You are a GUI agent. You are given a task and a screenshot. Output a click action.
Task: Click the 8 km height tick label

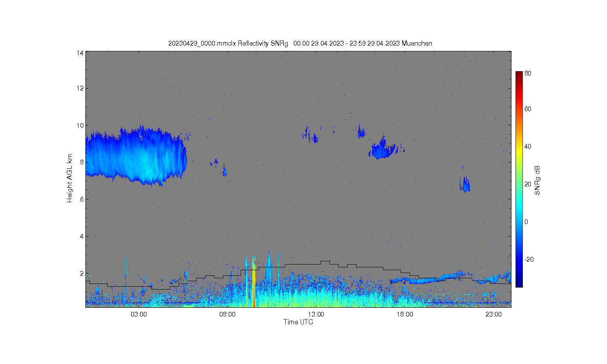click(x=82, y=162)
